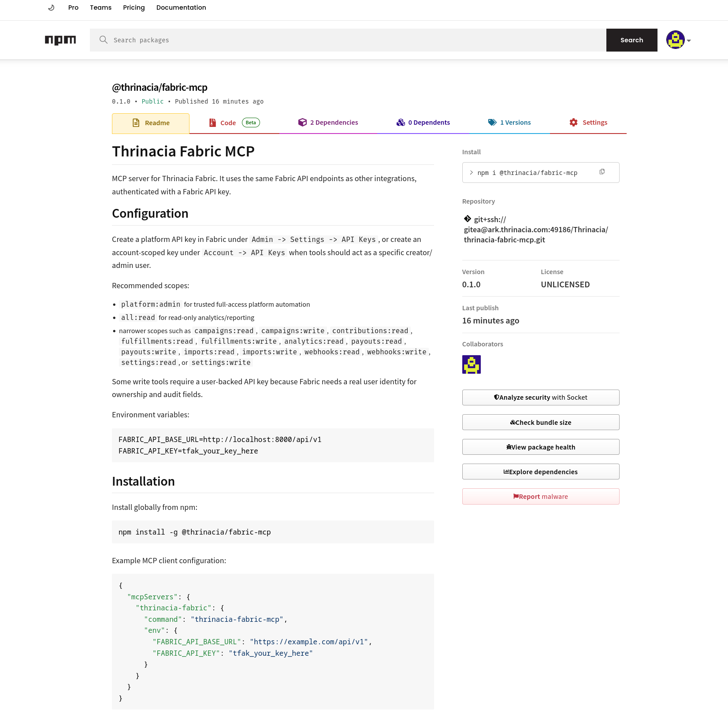This screenshot has width=728, height=717.
Task: Click the Readme document icon
Action: pyautogui.click(x=136, y=123)
